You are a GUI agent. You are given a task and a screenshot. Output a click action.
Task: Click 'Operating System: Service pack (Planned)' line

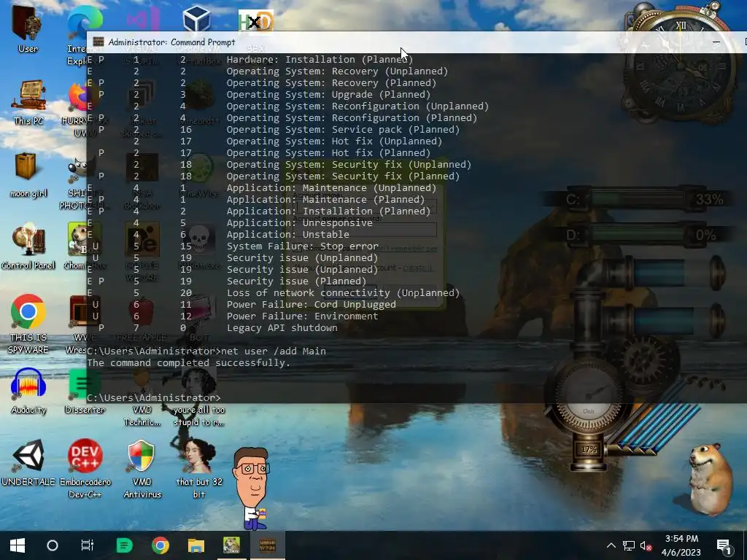click(x=343, y=130)
